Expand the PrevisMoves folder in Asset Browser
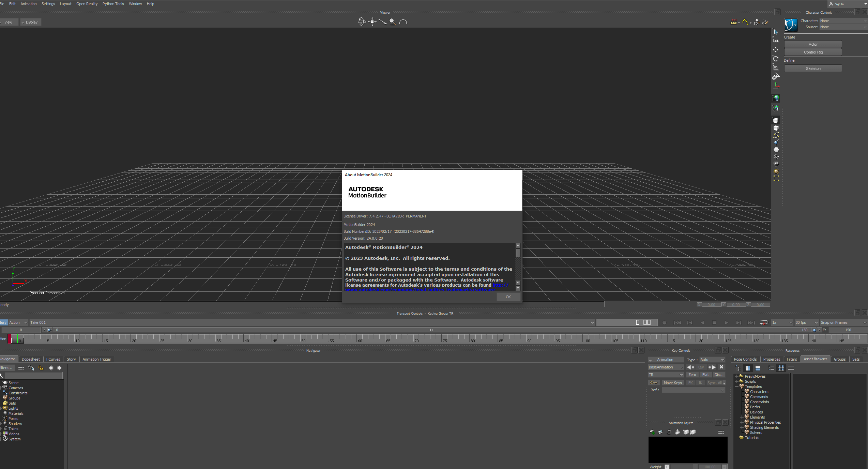Screen dimensions: 868x469 click(x=736, y=376)
